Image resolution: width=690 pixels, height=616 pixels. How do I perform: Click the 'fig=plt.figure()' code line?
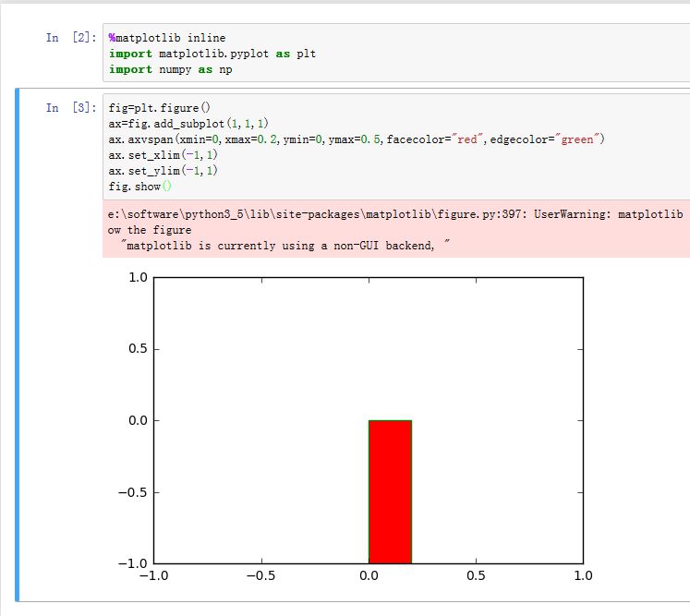click(159, 108)
